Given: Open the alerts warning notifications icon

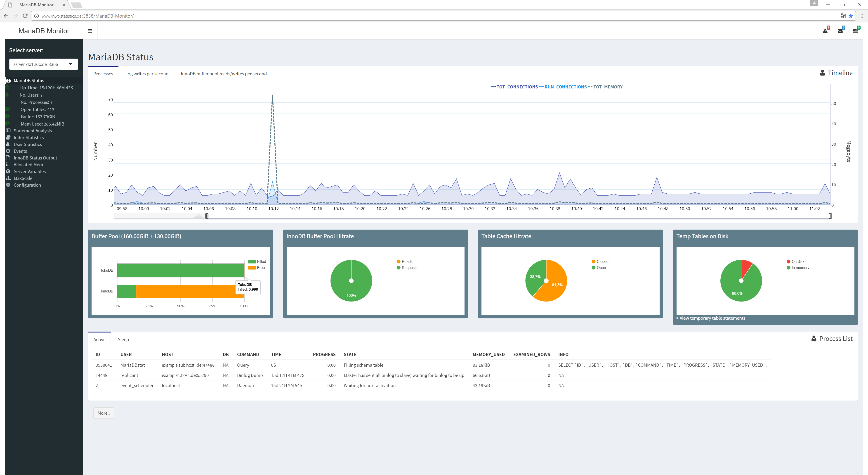Looking at the screenshot, I should 825,31.
